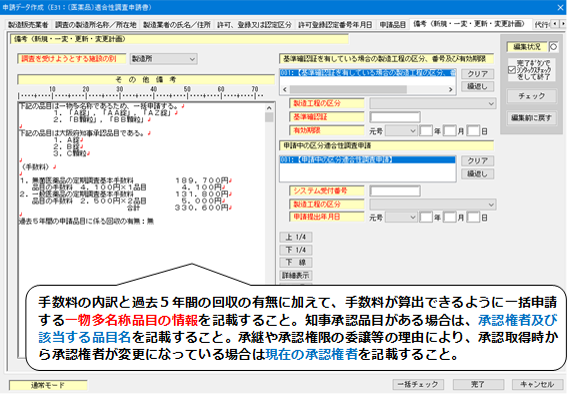Select the 備考（新規・一変・更新・変更計画） tab
Viewport: 568px width, 394px height.
pyautogui.click(x=469, y=24)
